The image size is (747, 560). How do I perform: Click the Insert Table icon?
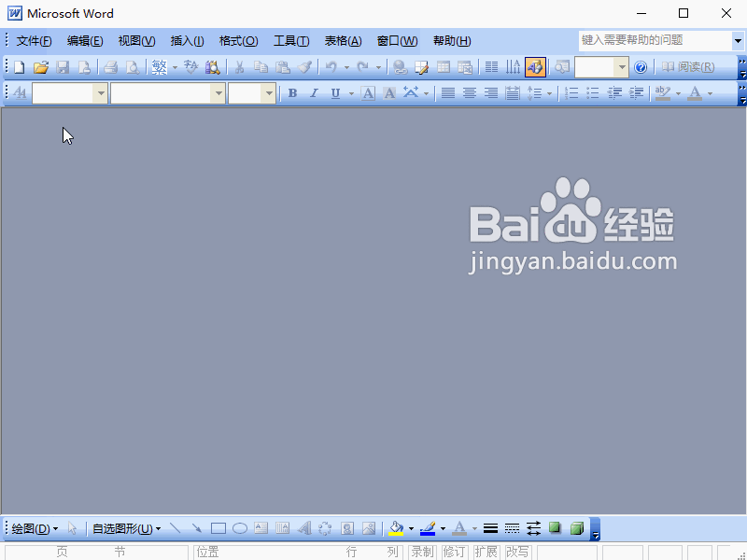click(443, 67)
